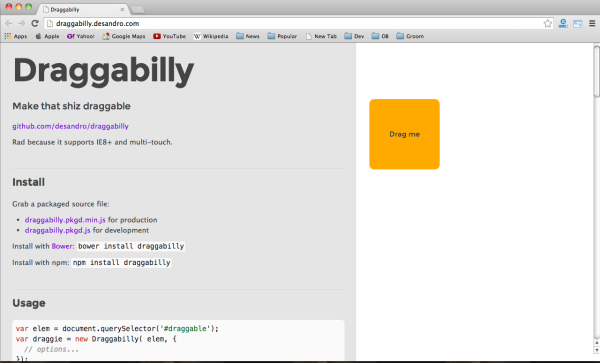600x363 pixels.
Task: Click the page's vertical scrollbar thumb
Action: click(x=597, y=71)
